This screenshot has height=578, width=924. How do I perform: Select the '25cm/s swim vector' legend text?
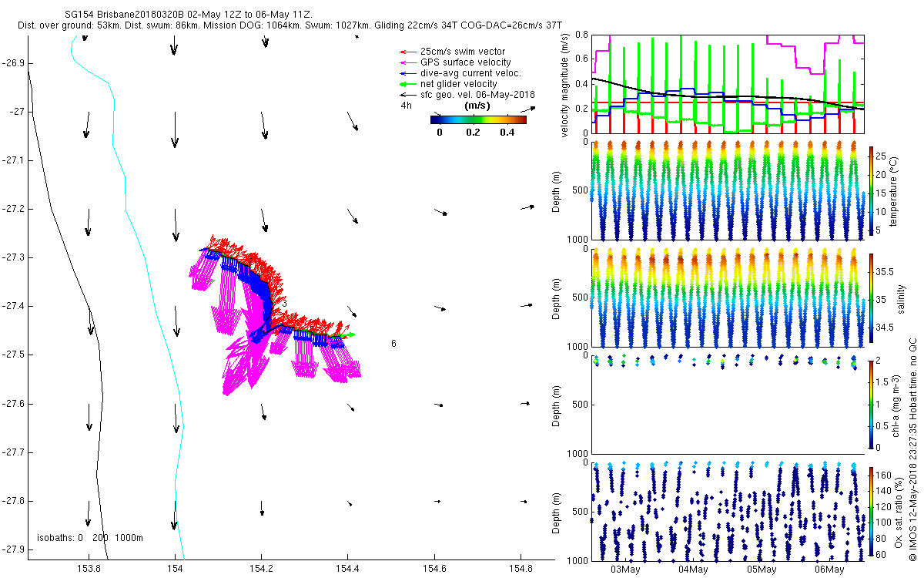tap(462, 52)
